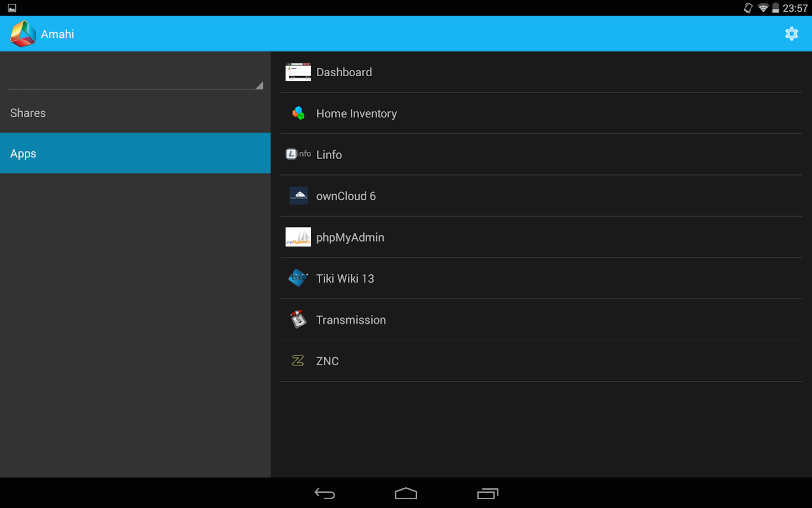
Task: Click the Tiki Wiki 13 icon
Action: click(298, 278)
